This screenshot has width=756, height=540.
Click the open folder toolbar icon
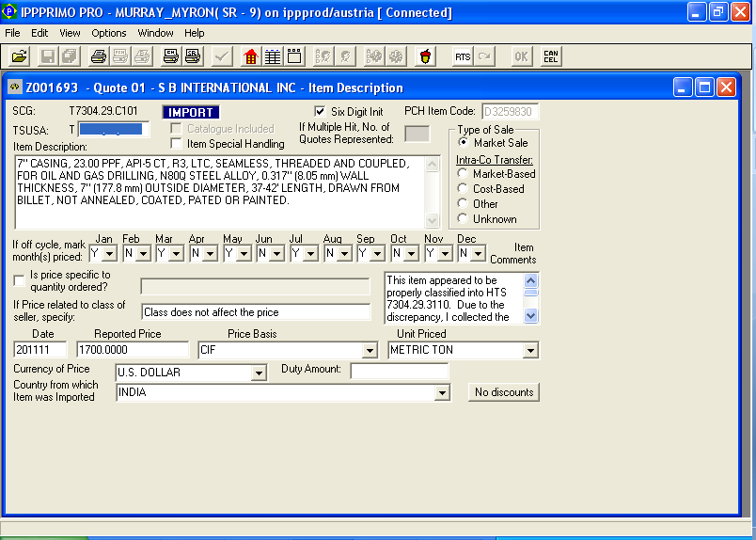tap(20, 56)
